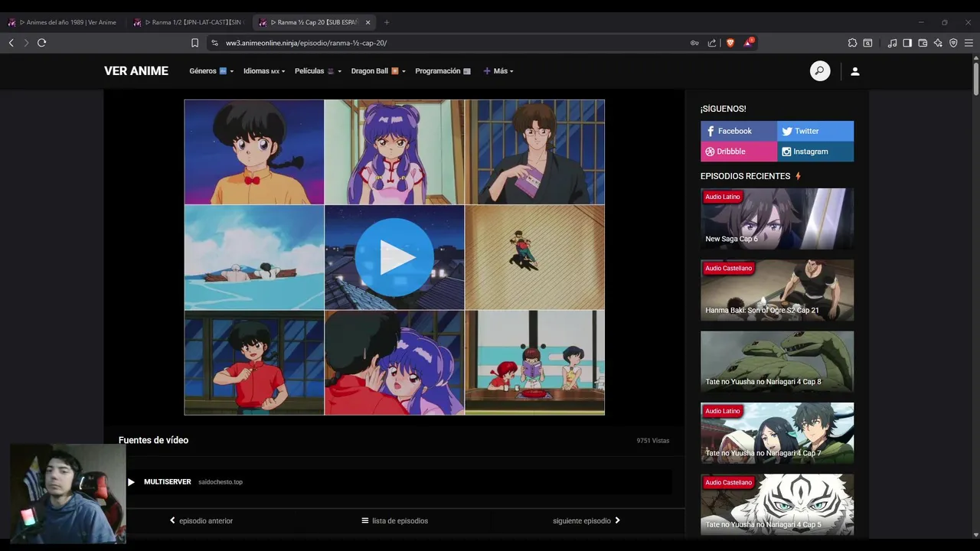Open Brave Wallet icon
This screenshot has height=551, width=980.
coord(923,43)
